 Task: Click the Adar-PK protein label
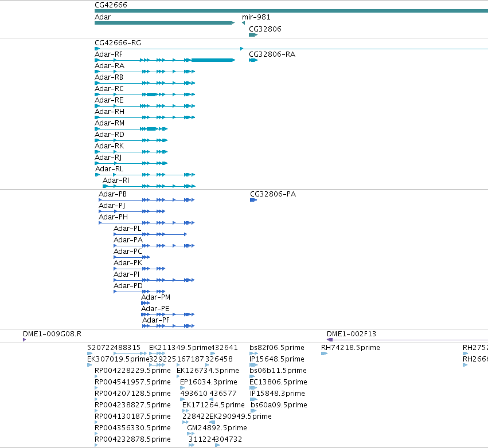point(128,264)
